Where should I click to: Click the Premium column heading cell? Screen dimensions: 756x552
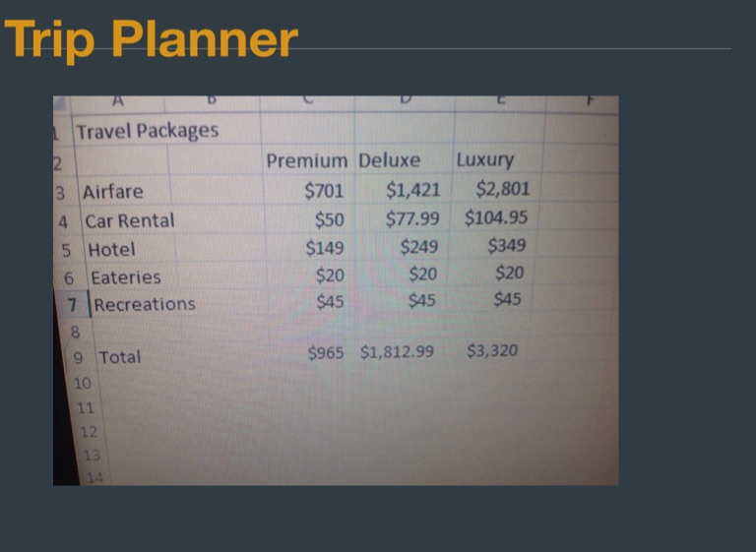pos(307,160)
